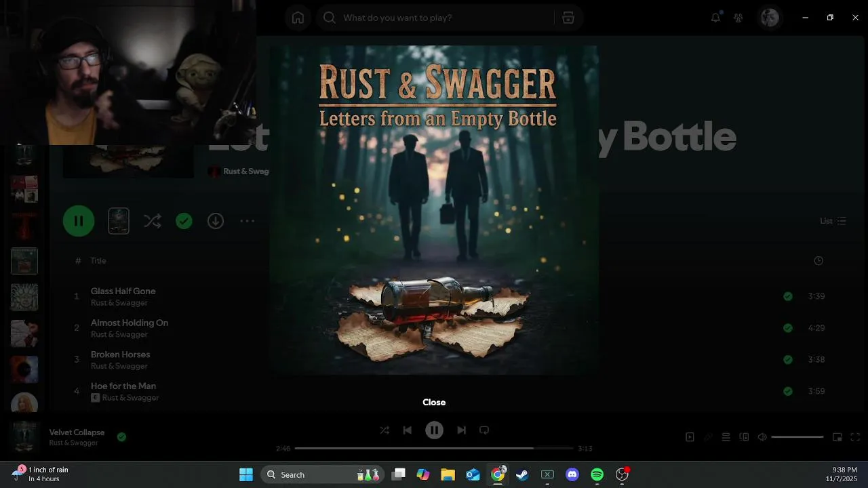Open the user profile avatar menu

click(x=770, y=18)
